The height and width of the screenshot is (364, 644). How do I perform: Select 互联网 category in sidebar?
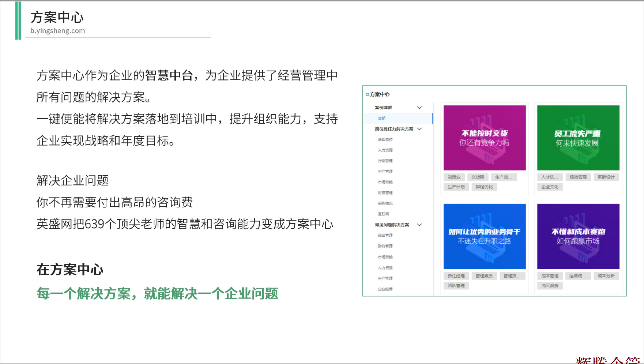tap(383, 214)
